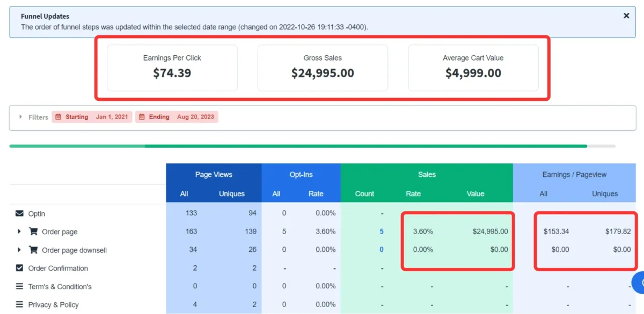Open the Starting Jan 1, 2021 date filter

point(92,117)
